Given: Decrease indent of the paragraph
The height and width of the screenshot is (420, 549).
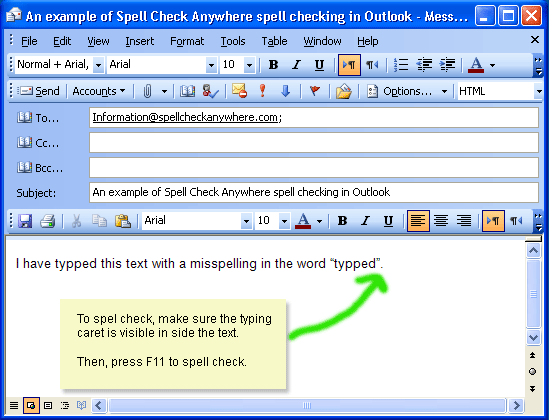Looking at the screenshot, I should [x=424, y=65].
